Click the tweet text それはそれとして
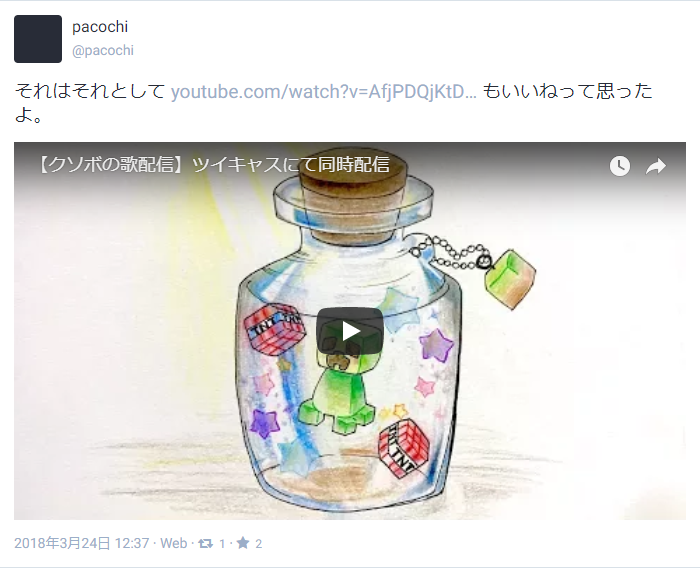 point(90,92)
